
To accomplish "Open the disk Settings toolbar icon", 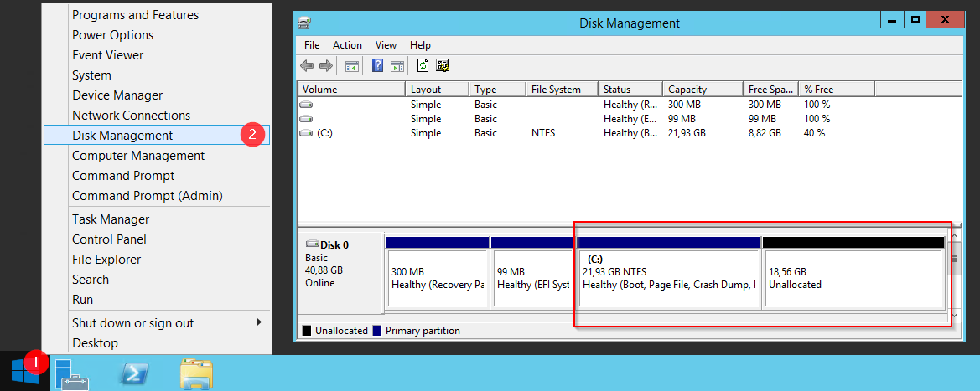I will coord(443,66).
